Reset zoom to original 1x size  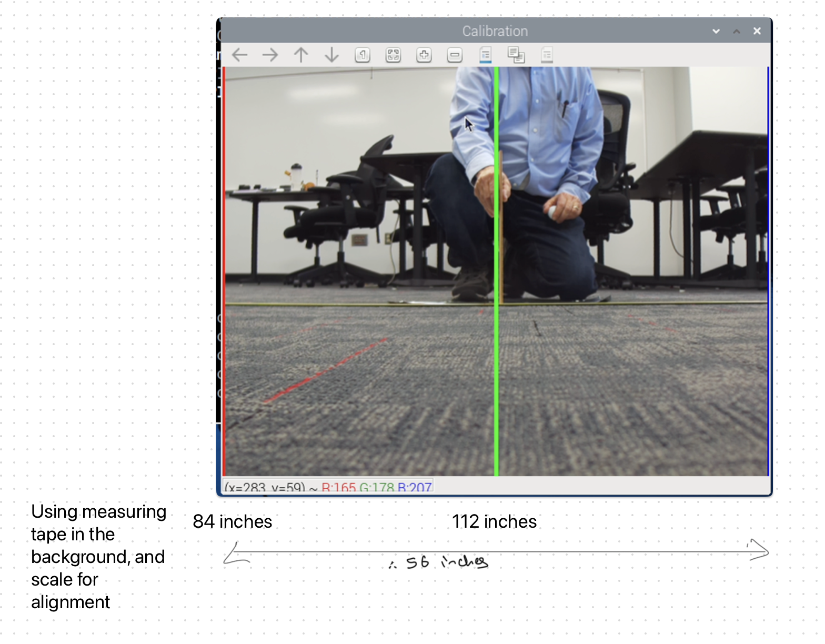363,55
